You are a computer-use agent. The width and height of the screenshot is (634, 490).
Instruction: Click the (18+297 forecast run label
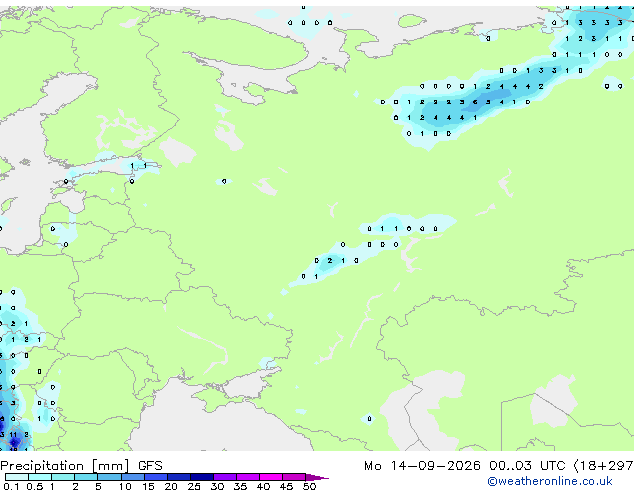pyautogui.click(x=604, y=466)
